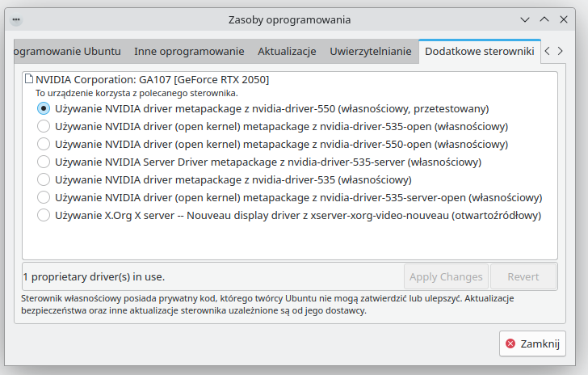Click the Revert button

(x=523, y=276)
